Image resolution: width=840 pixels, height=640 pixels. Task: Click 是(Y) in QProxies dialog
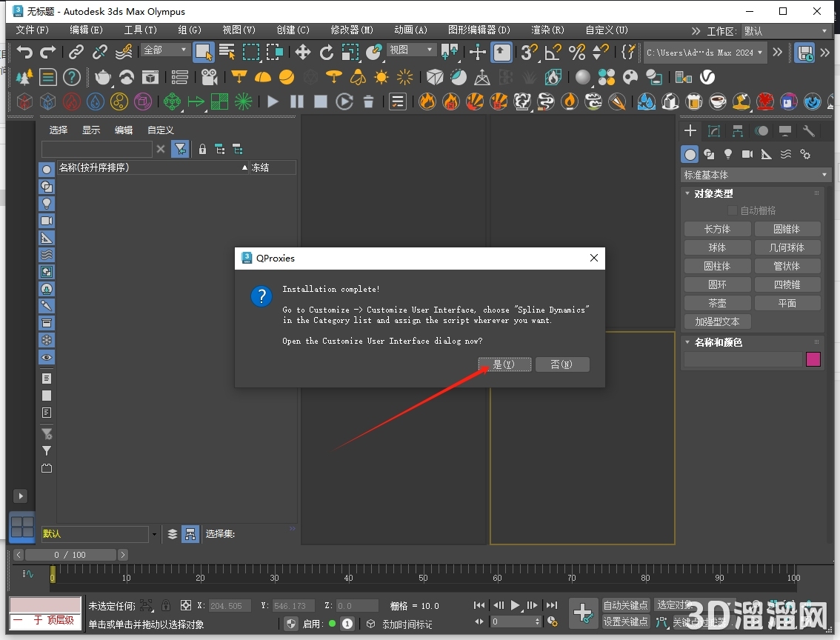coord(504,364)
